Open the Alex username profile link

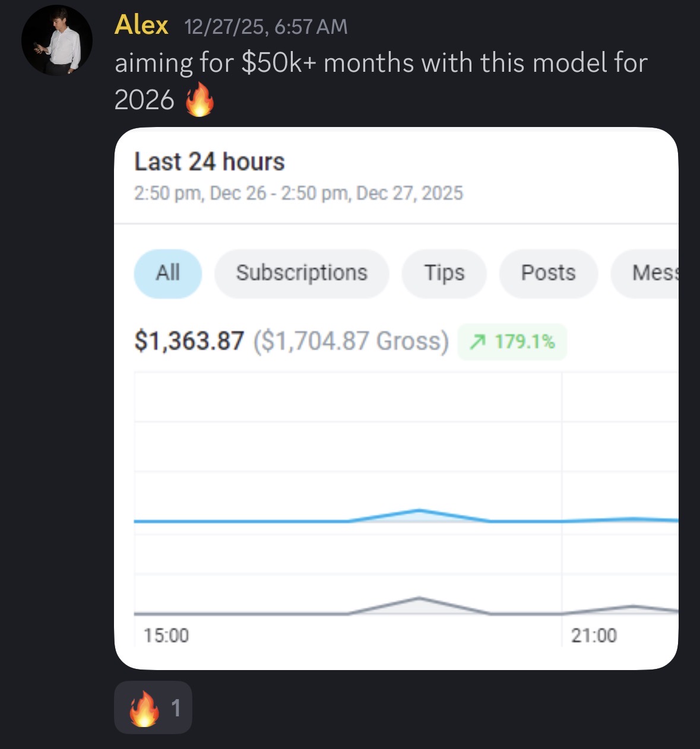pos(141,26)
